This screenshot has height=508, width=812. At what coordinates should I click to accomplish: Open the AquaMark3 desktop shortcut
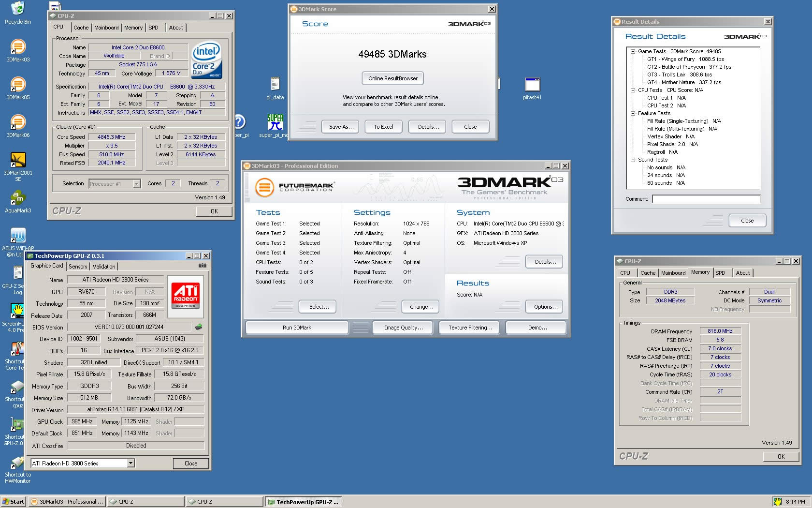coord(18,201)
